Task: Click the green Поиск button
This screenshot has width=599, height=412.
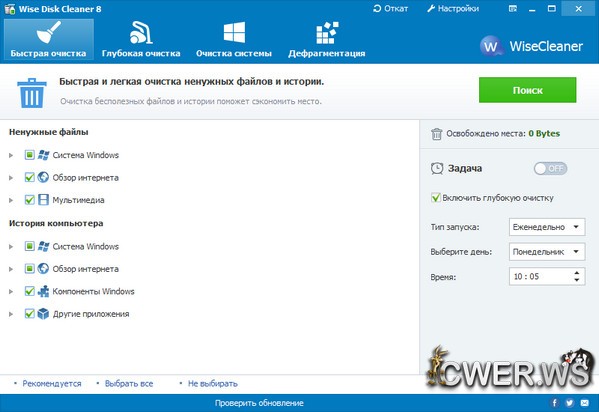Action: (528, 90)
